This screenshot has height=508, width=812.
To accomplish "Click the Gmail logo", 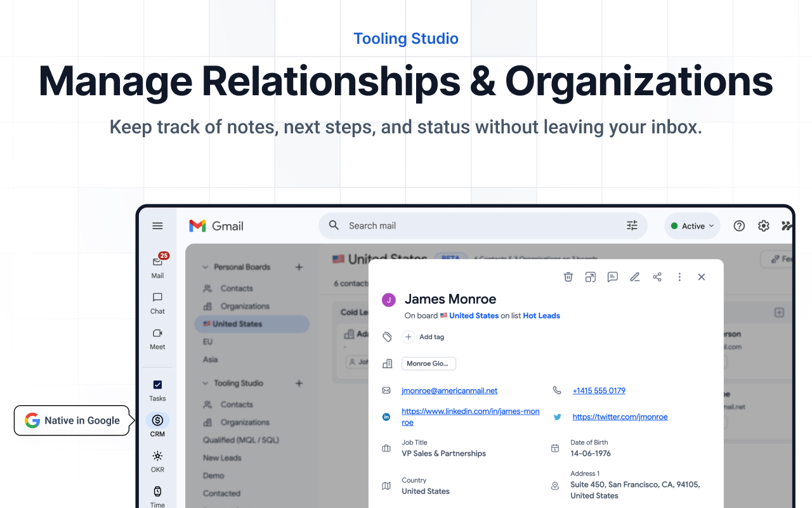I will 216,226.
